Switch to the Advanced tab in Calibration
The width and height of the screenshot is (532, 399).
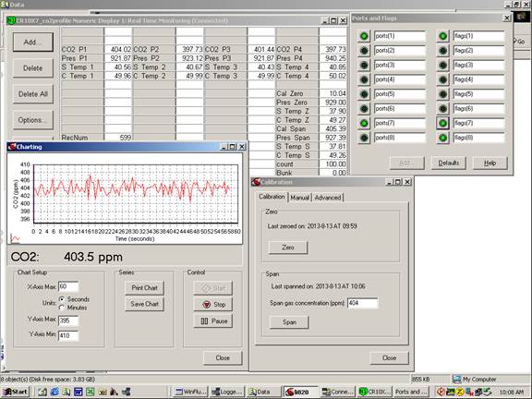pyautogui.click(x=327, y=198)
